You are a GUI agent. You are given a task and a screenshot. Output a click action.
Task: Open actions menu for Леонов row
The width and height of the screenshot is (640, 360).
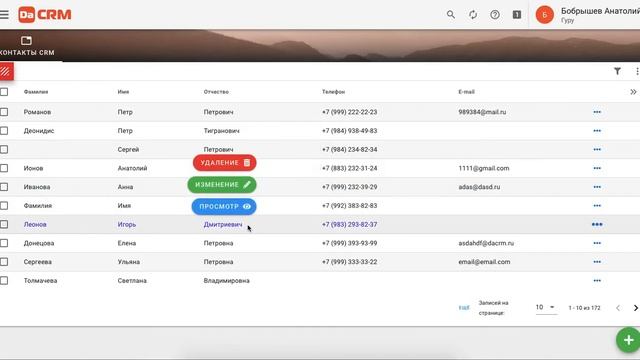pos(597,224)
